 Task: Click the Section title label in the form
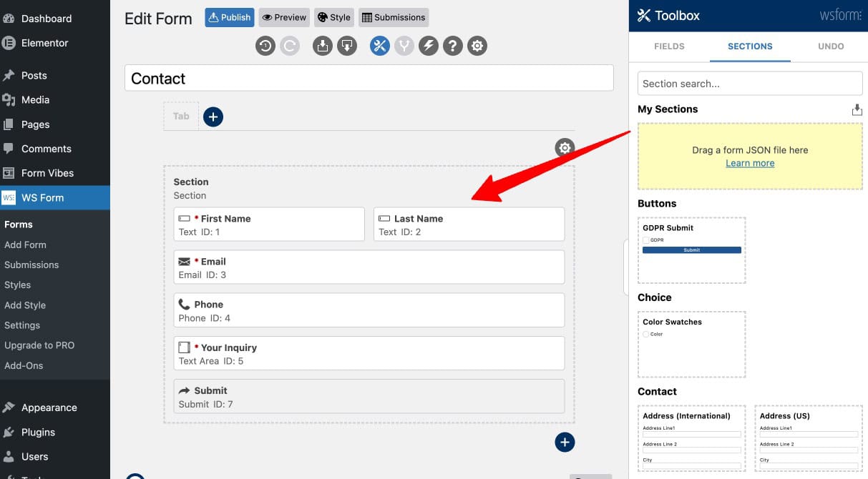click(x=191, y=182)
